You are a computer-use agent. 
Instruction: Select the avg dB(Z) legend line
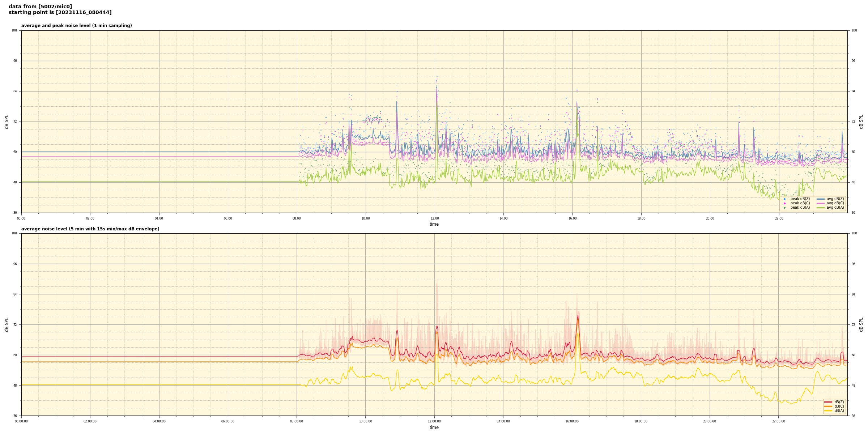(820, 199)
